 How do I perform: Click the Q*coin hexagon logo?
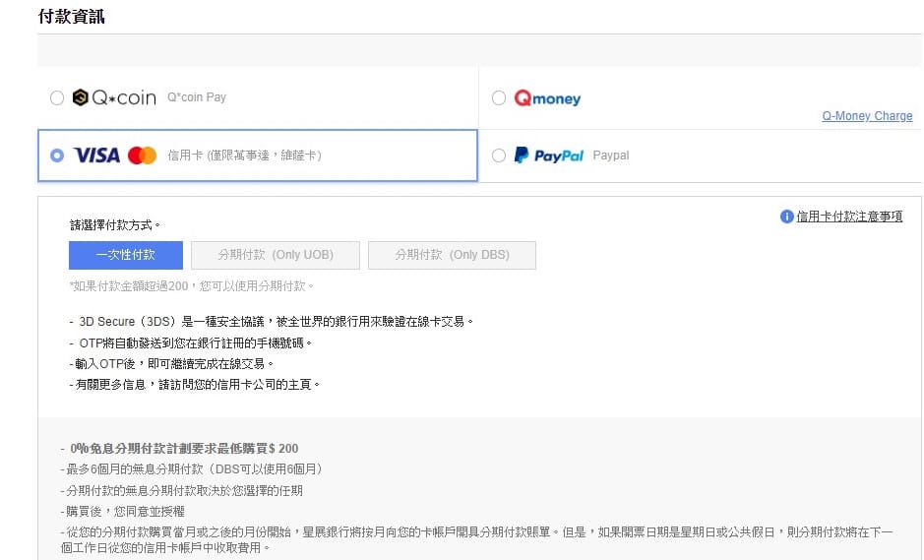(x=81, y=97)
